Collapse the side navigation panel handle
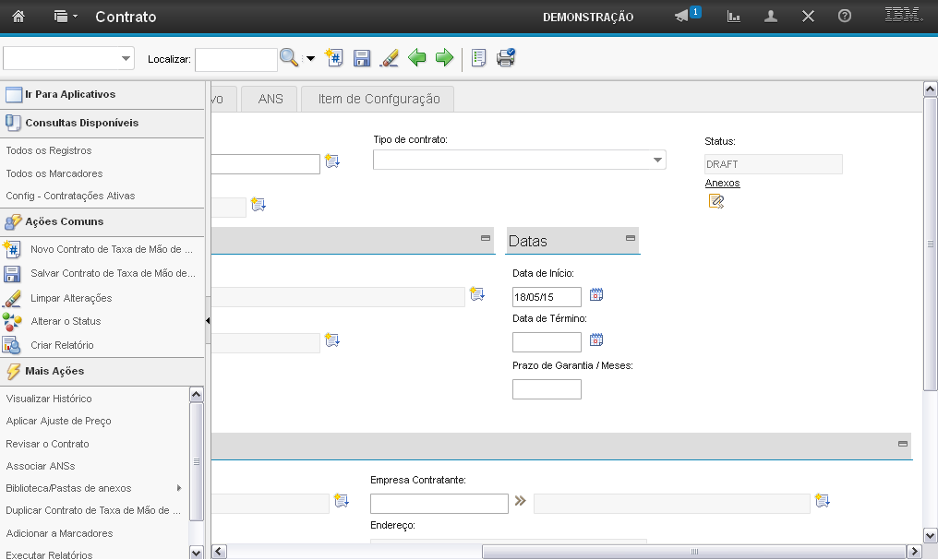Image resolution: width=938 pixels, height=560 pixels. (x=208, y=319)
